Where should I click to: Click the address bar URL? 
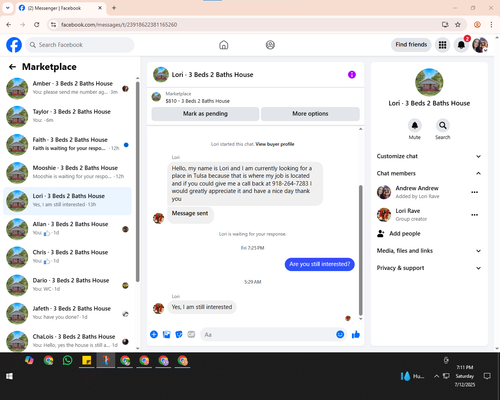119,25
